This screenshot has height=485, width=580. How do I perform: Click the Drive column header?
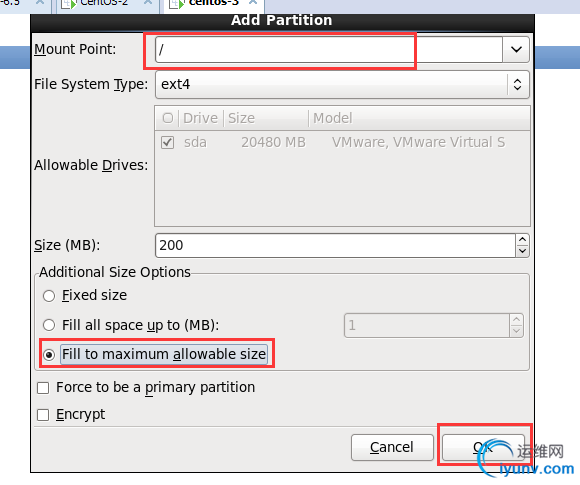[x=200, y=118]
